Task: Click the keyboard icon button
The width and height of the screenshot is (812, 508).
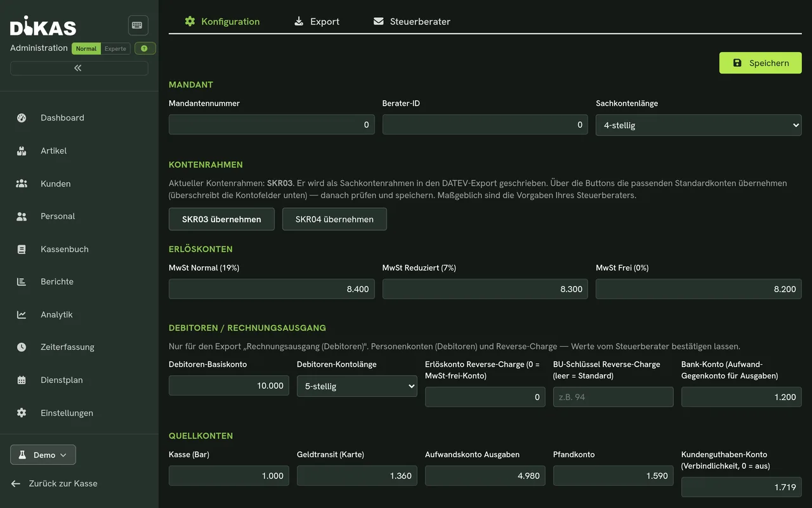Action: point(138,25)
